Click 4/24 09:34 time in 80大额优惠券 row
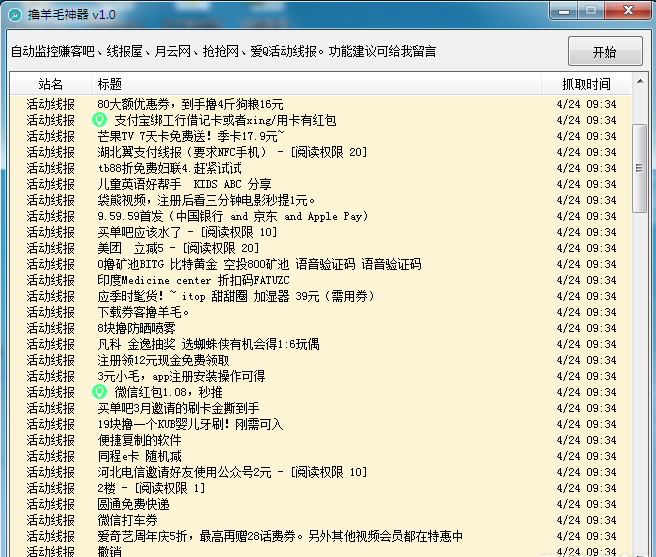Screen dimensions: 656x557 tap(587, 104)
